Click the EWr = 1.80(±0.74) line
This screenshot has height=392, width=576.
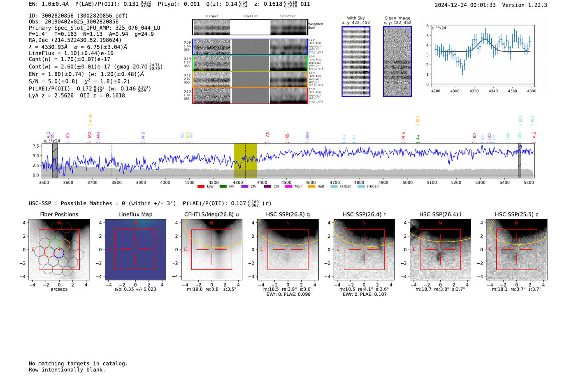point(86,74)
